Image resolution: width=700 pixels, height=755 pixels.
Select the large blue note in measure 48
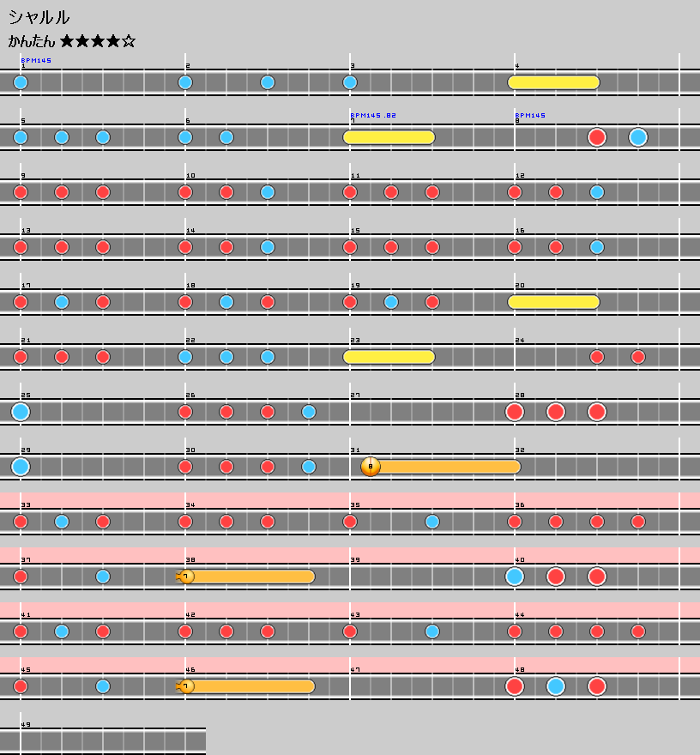click(x=556, y=686)
